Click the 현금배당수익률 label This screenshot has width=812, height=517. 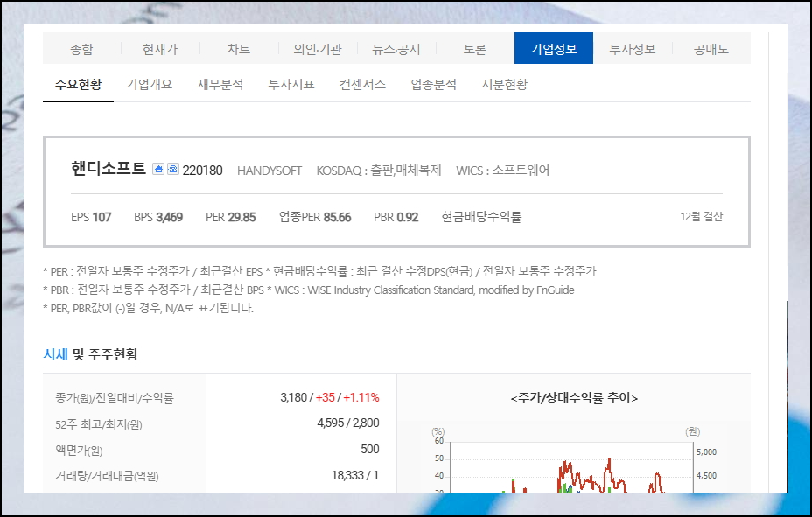pos(481,217)
